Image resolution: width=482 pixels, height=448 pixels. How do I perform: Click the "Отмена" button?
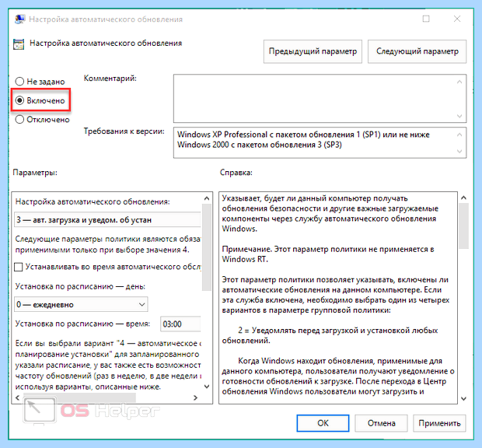coord(381,423)
